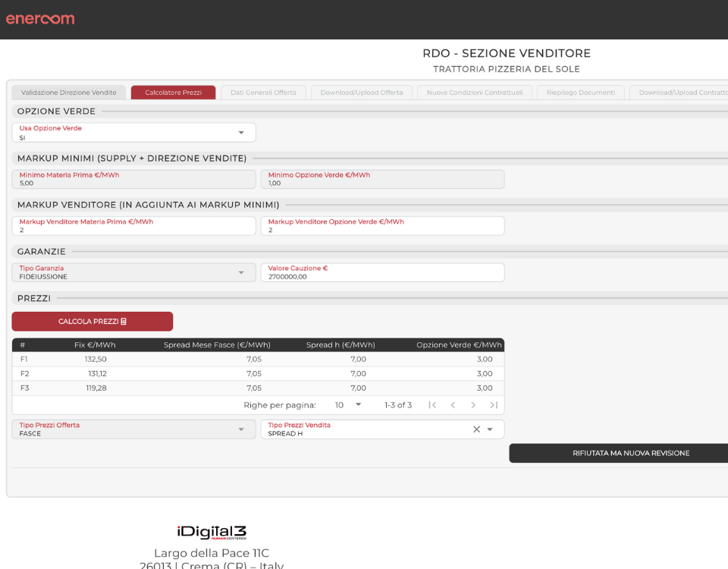Clear the Tipo Prezzi Vendita selection
728x569 pixels.
(476, 429)
